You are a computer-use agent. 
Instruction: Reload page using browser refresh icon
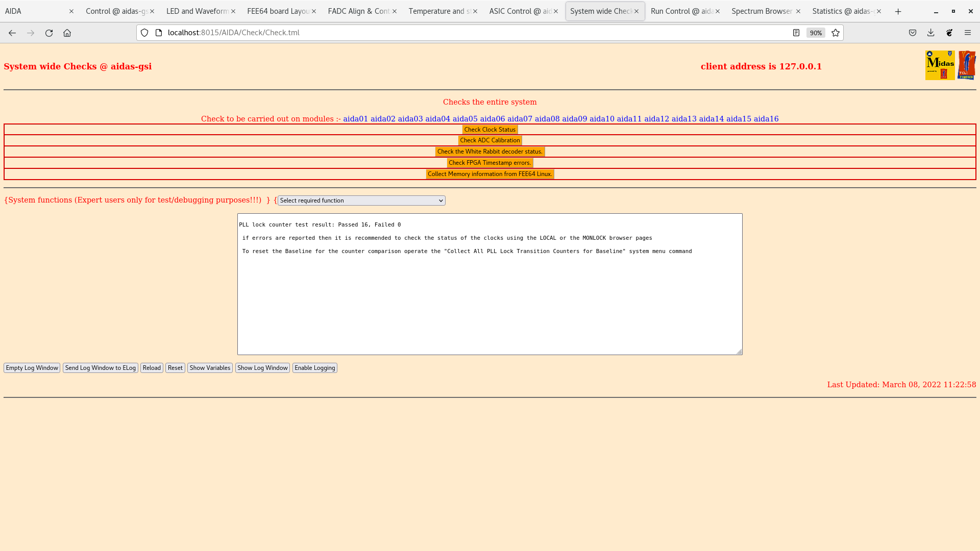tap(49, 33)
